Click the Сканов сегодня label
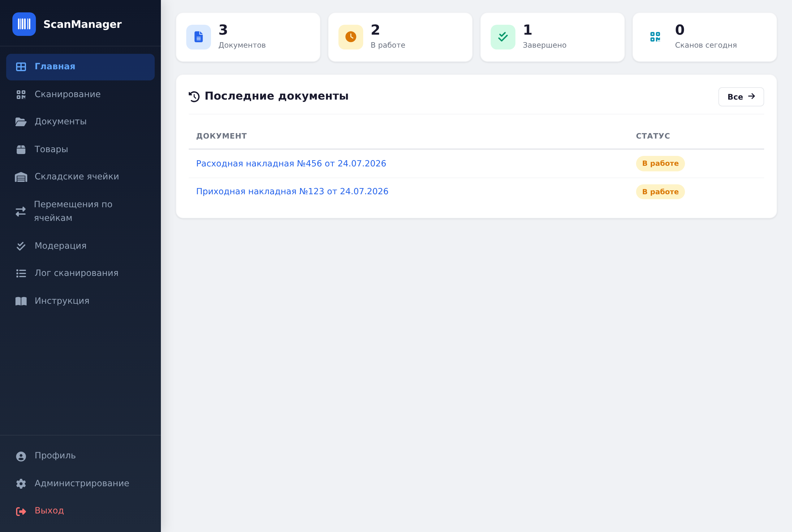This screenshot has height=532, width=792. coord(706,45)
